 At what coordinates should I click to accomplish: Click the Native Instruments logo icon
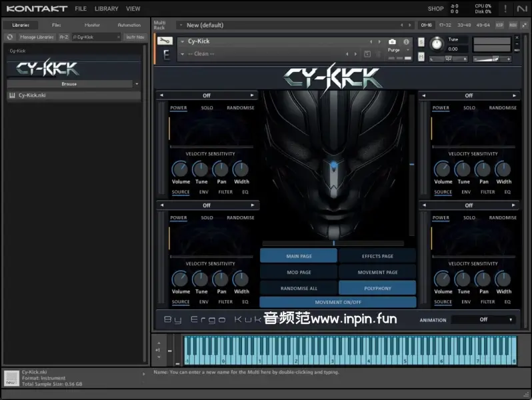521,9
